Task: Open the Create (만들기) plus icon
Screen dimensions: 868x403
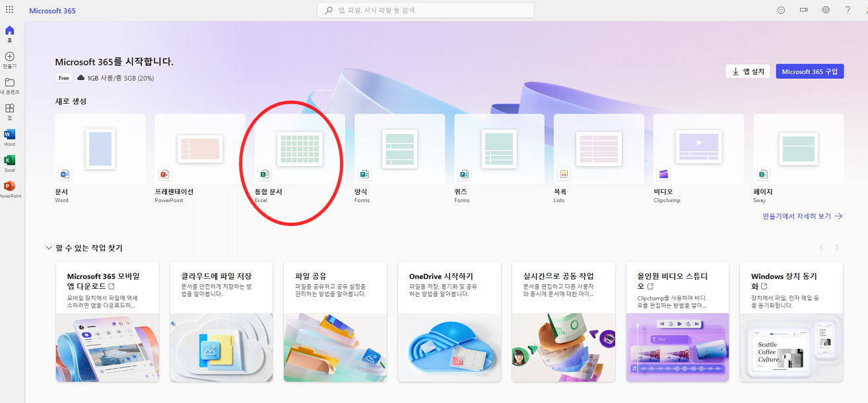Action: click(9, 57)
